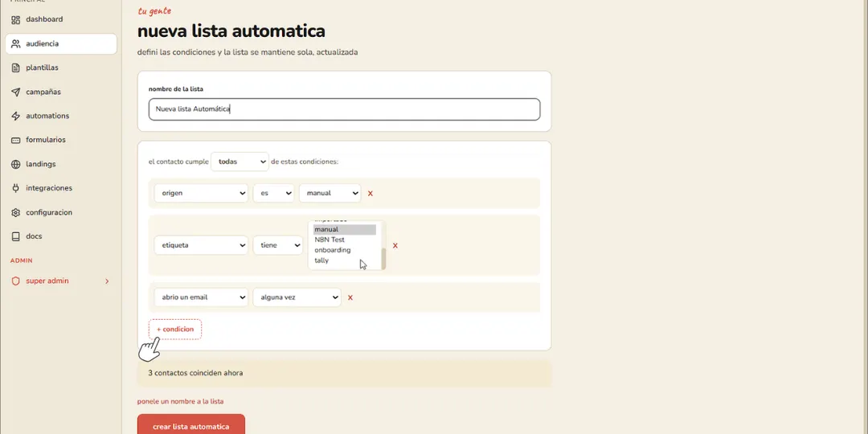Screen dimensions: 868x434
Task: Open the landings section
Action: pyautogui.click(x=40, y=164)
